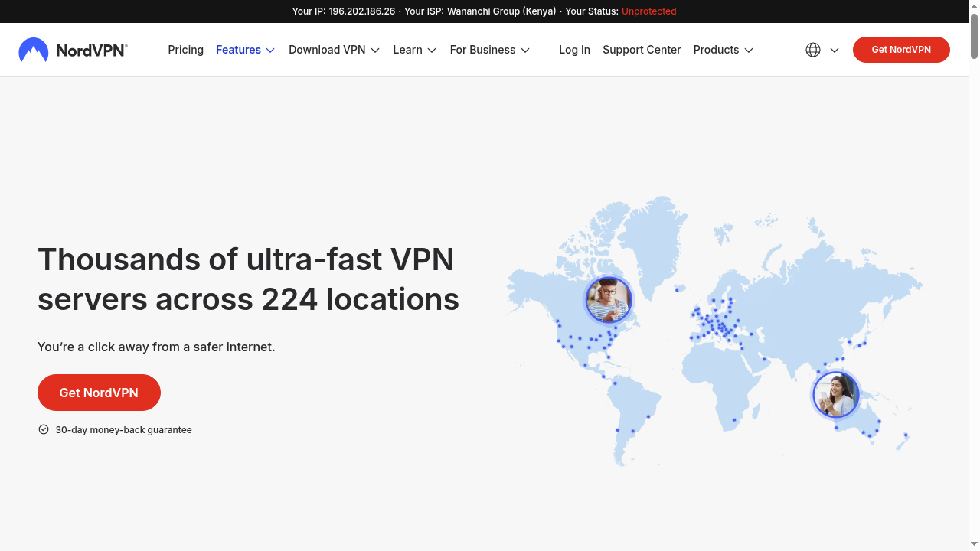This screenshot has height=551, width=980.
Task: Expand the Products chevron
Action: 749,51
